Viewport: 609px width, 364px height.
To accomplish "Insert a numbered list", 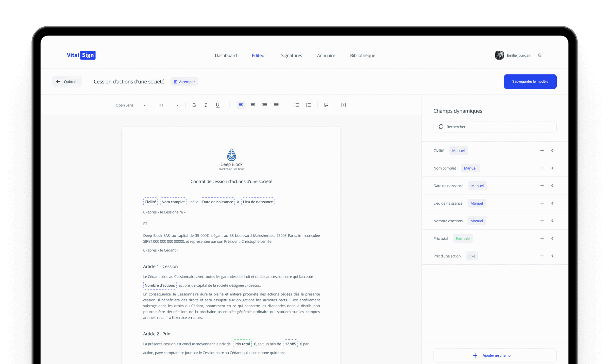I will pos(308,105).
